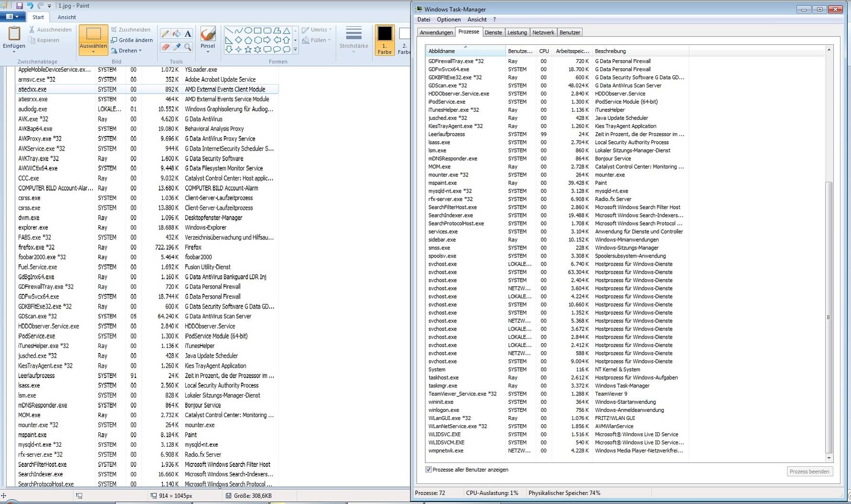This screenshot has height=504, width=851.
Task: Undo the last action in Paint
Action: coord(30,6)
